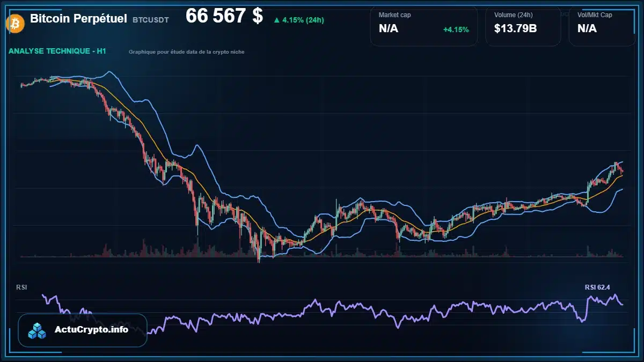Click the BTCUSDT ticker label
This screenshot has width=644, height=362.
[150, 20]
